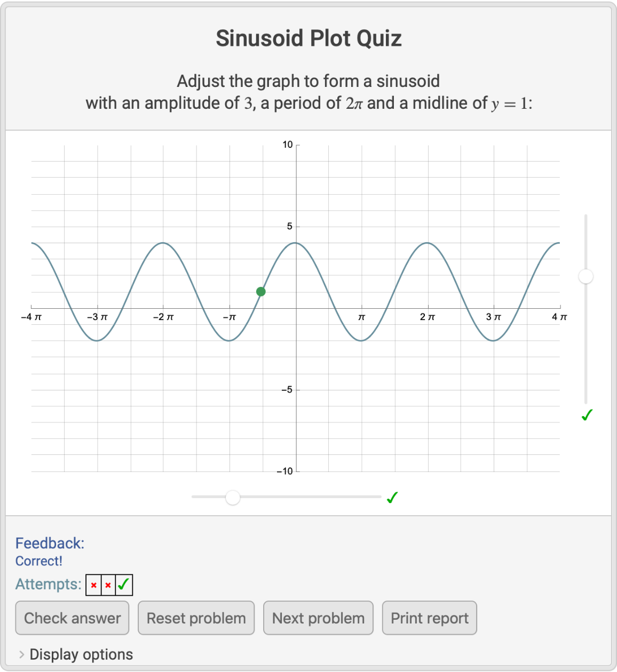617x672 pixels.
Task: Click the horizontal slider thumb below the graph
Action: pyautogui.click(x=233, y=498)
